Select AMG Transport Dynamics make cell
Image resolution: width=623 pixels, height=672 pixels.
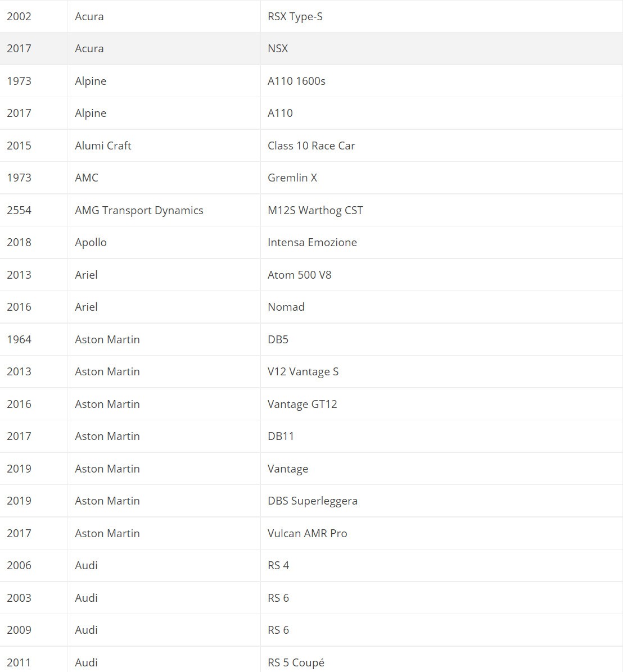(139, 210)
